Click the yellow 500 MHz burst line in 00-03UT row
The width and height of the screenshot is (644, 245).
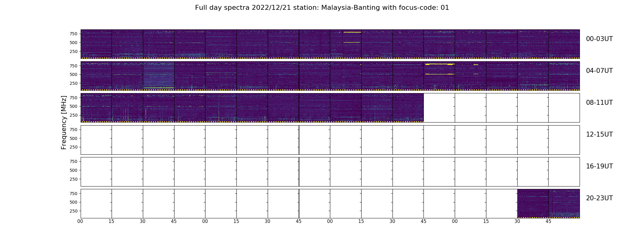pos(351,42)
